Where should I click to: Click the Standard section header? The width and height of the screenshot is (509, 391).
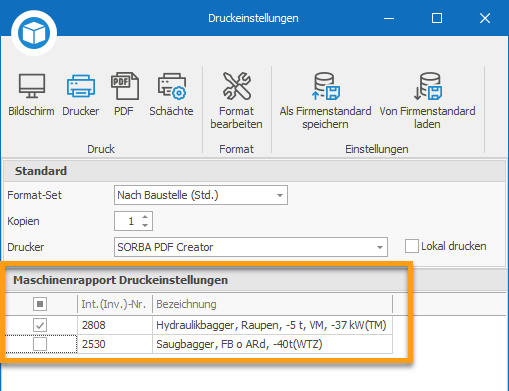coord(255,171)
